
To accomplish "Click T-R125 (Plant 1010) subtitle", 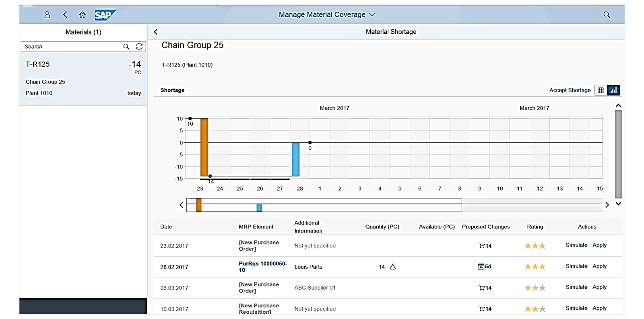I will pyautogui.click(x=187, y=65).
